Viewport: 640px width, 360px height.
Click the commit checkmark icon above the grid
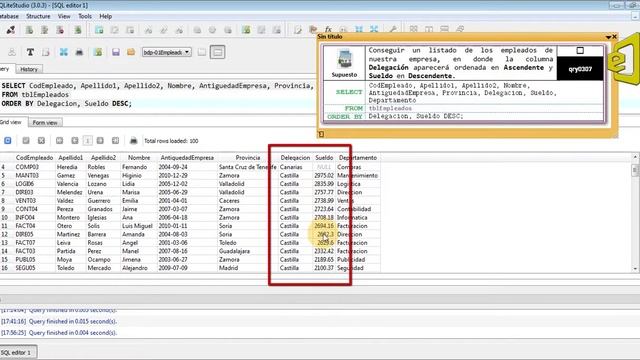[26, 141]
